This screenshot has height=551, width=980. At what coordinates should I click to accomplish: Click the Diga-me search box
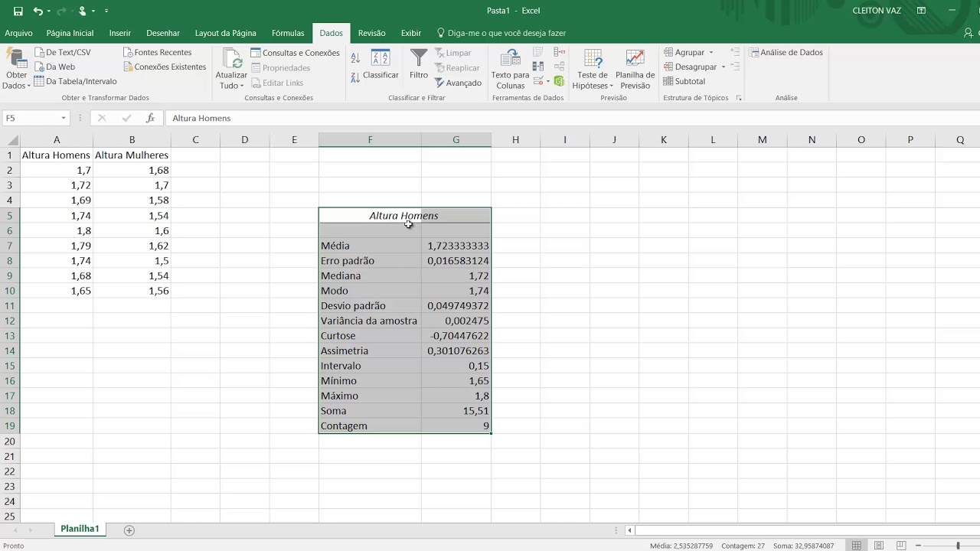point(501,33)
